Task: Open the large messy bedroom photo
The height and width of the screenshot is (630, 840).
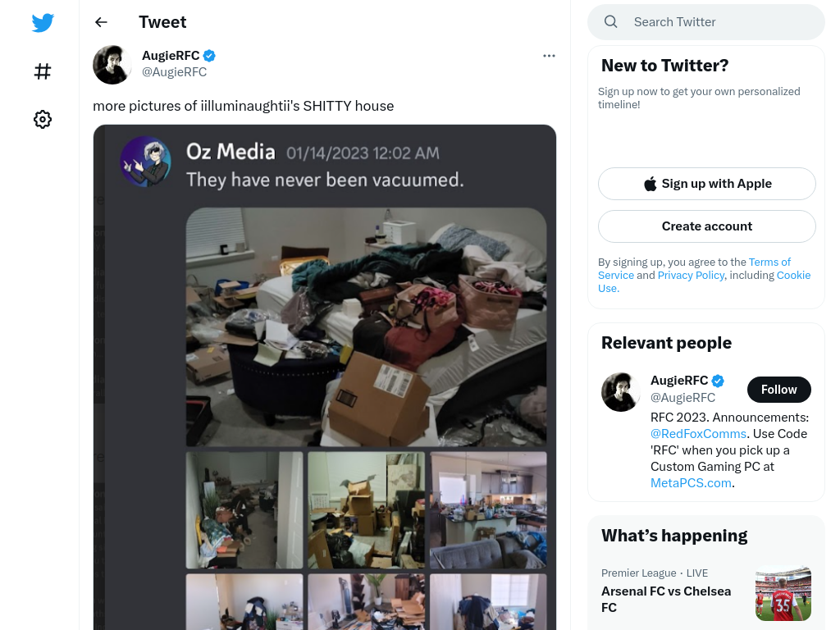Action: 366,326
